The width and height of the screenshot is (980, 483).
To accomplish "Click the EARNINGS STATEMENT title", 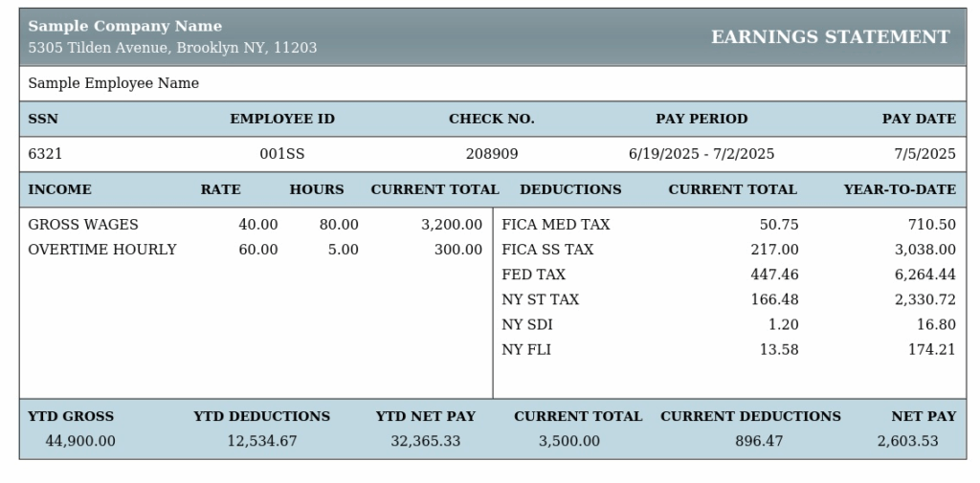I will click(831, 37).
